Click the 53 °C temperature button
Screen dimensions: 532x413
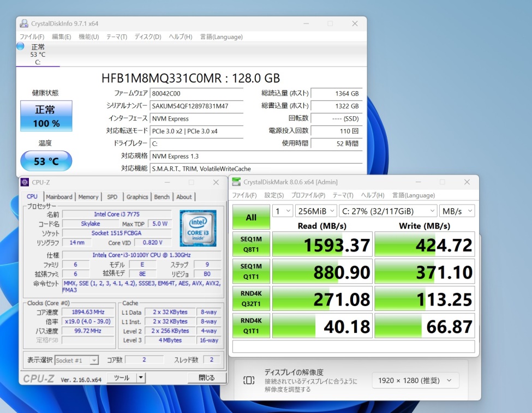[x=46, y=161]
